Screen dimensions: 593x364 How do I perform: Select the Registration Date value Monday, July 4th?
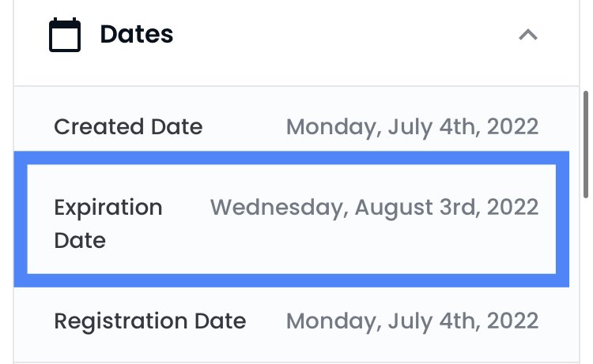412,321
